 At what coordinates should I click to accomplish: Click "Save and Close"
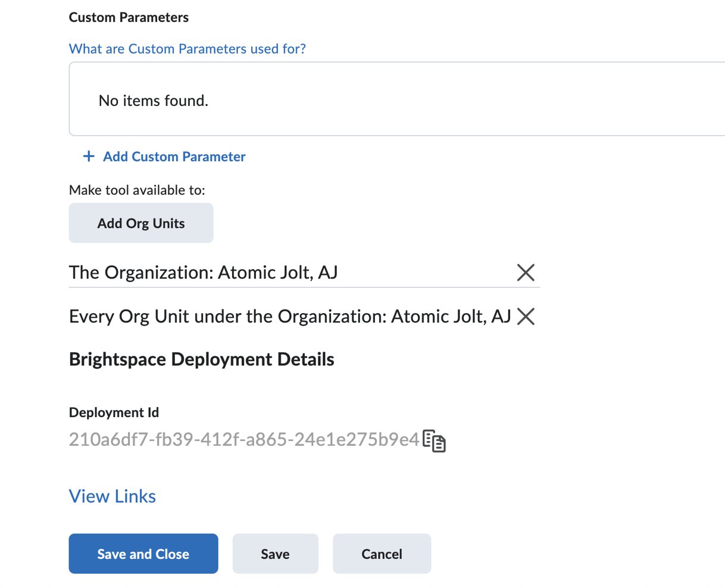point(143,553)
